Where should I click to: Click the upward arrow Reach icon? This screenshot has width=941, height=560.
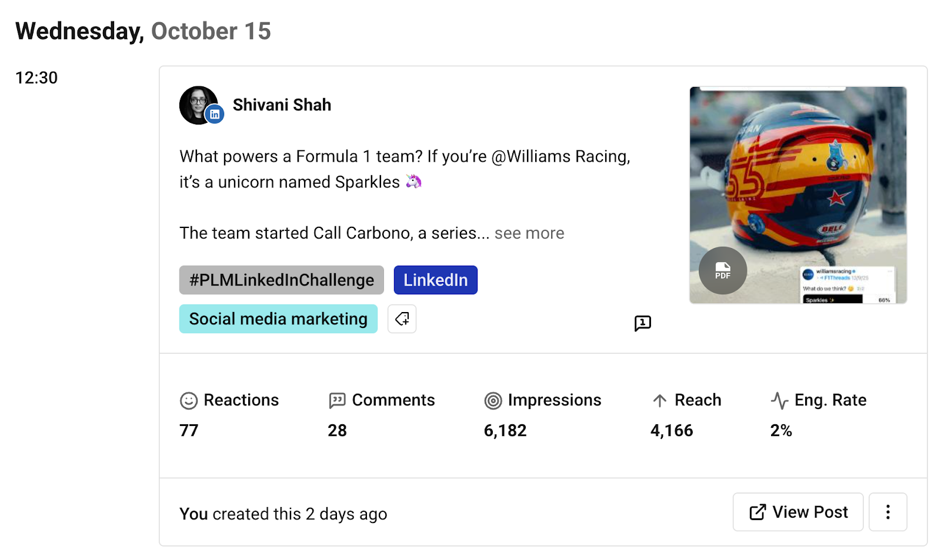point(659,400)
